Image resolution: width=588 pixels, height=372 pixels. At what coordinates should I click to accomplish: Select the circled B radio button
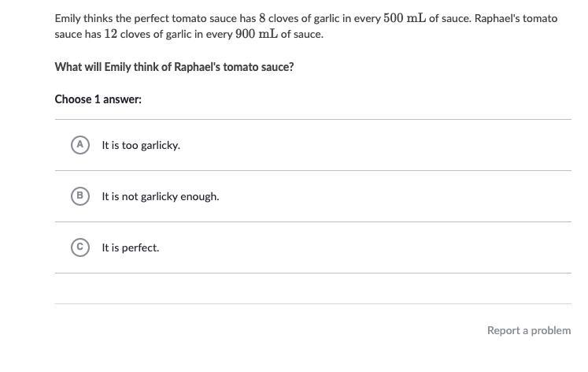tap(80, 196)
